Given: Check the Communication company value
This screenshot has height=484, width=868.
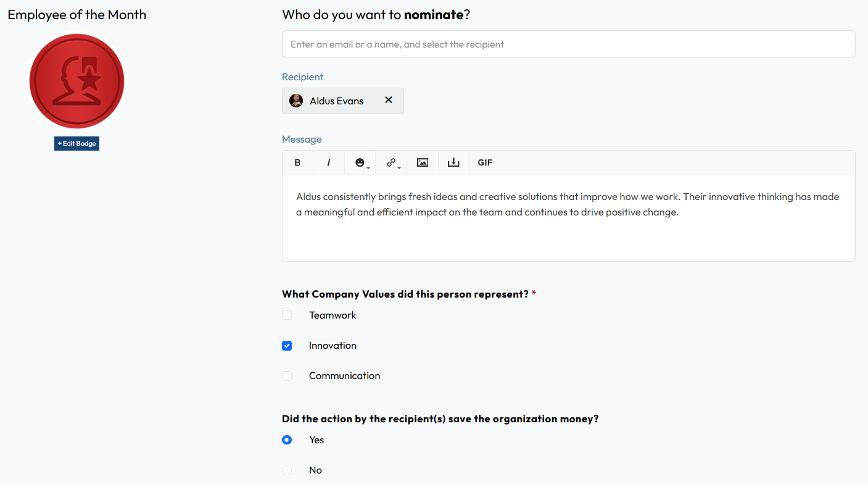Looking at the screenshot, I should [x=287, y=375].
